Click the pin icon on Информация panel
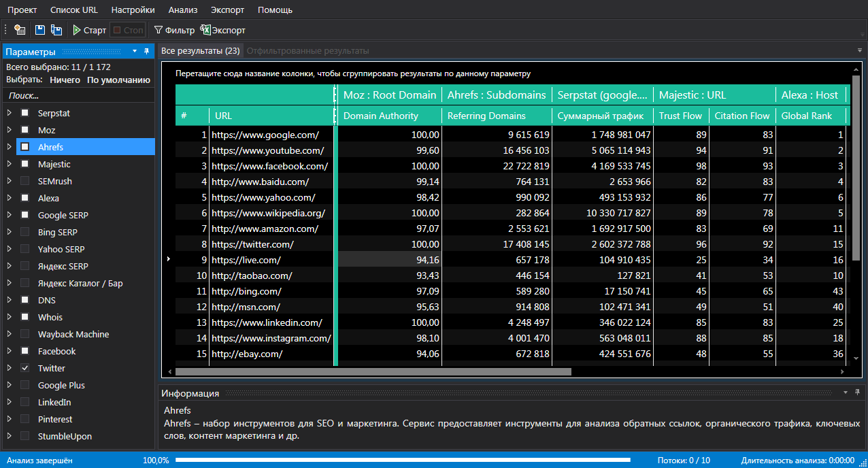The image size is (868, 468). click(856, 392)
